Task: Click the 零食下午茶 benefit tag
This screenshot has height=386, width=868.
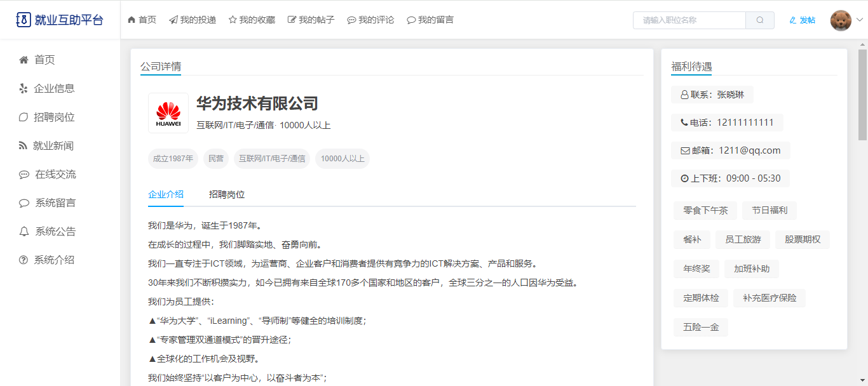Action: (705, 210)
